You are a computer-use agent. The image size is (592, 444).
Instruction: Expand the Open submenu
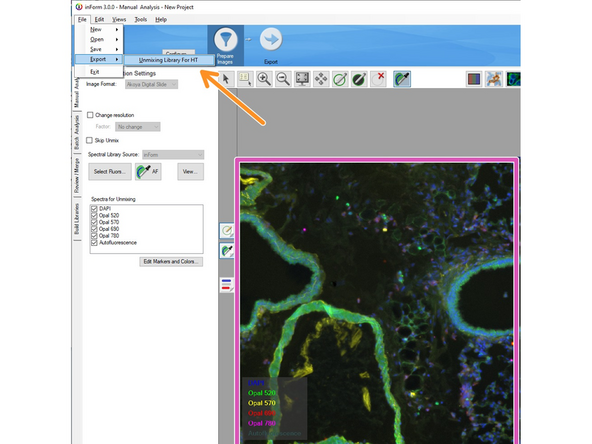pyautogui.click(x=99, y=39)
